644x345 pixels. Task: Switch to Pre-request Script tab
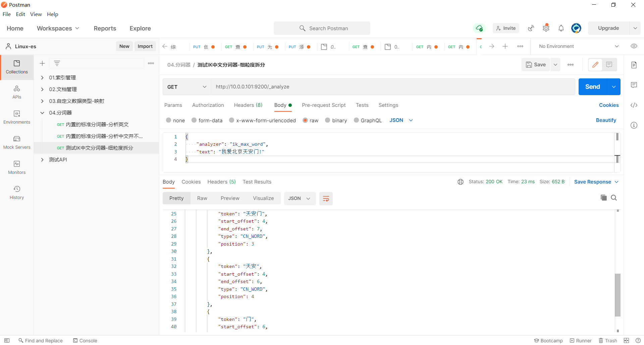[324, 105]
